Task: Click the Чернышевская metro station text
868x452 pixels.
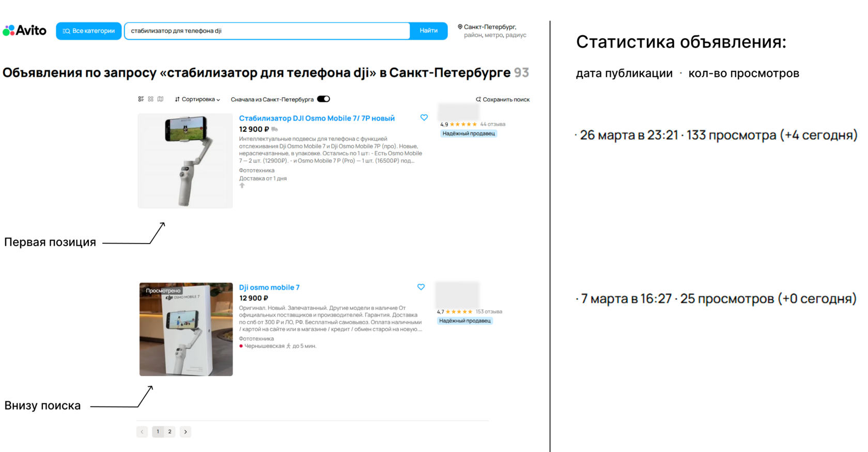Action: [265, 346]
